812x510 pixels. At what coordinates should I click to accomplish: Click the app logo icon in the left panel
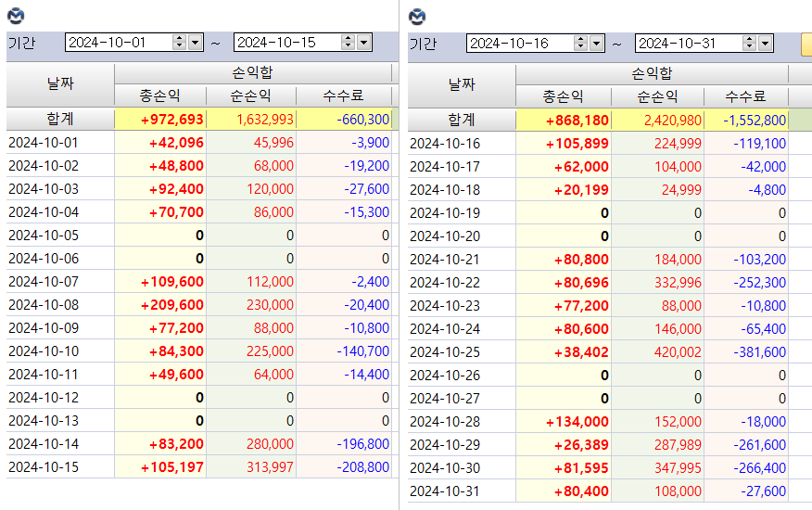point(16,16)
